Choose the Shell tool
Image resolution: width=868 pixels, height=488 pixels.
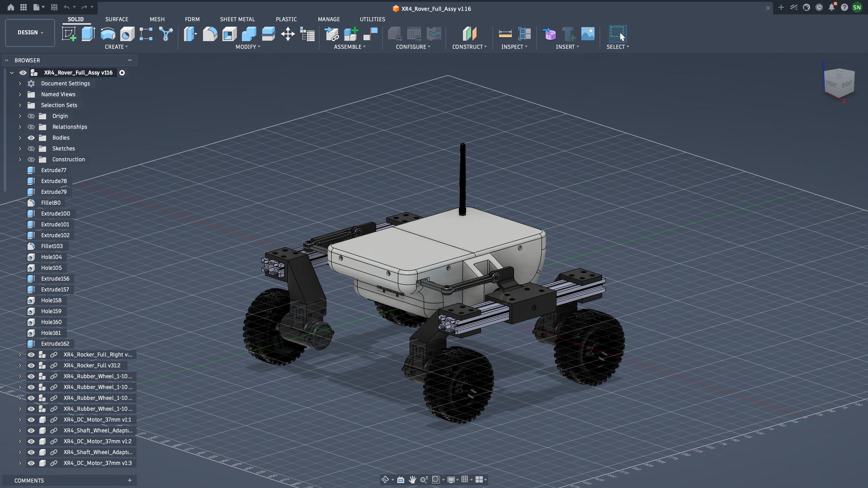pyautogui.click(x=229, y=34)
